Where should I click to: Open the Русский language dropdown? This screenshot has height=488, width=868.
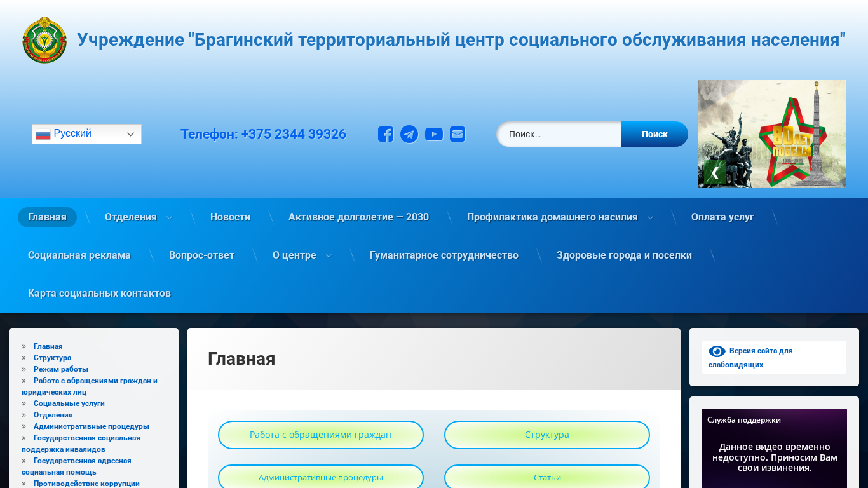(x=86, y=134)
